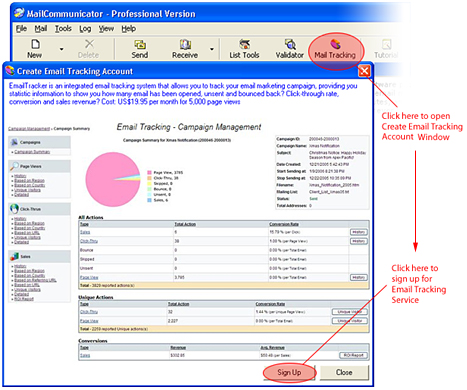Image resolution: width=467 pixels, height=390 pixels.
Task: Click the Receive toolbar icon
Action: coord(185,44)
